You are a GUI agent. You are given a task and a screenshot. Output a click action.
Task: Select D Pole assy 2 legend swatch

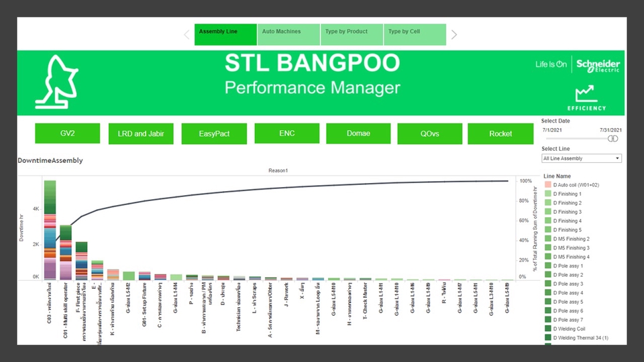pos(547,275)
